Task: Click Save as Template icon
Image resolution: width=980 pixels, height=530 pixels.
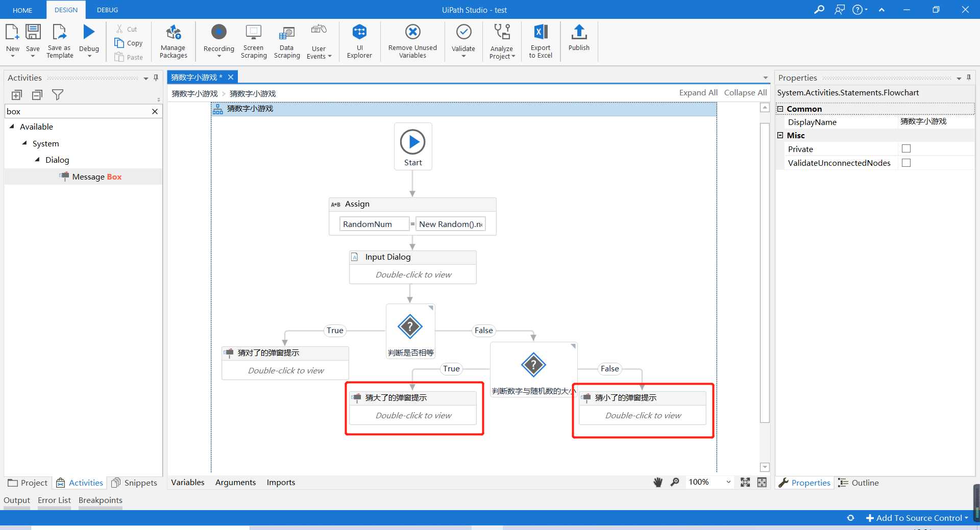Action: tap(60, 32)
